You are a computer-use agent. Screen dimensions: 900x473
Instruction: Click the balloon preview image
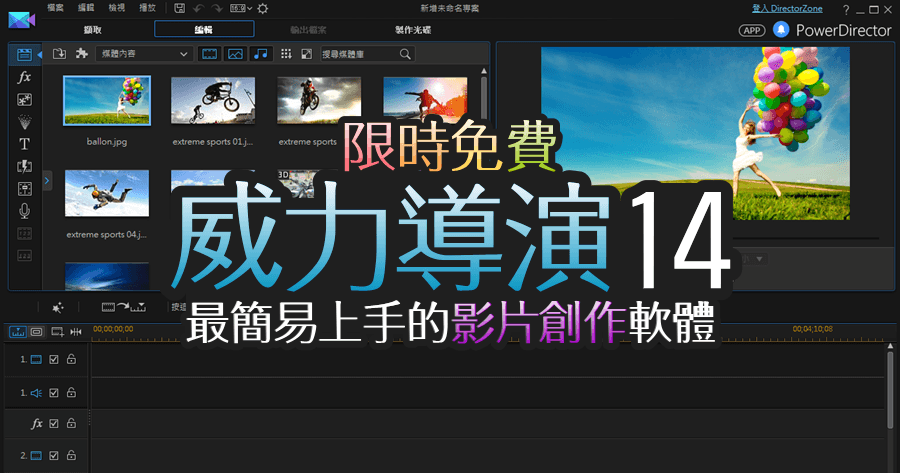click(695, 133)
